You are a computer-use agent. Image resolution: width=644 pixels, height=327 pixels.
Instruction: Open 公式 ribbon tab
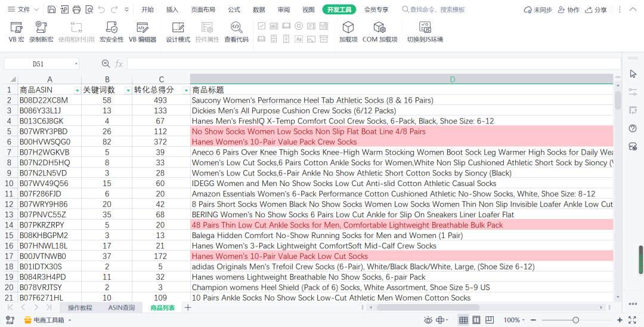tap(234, 10)
